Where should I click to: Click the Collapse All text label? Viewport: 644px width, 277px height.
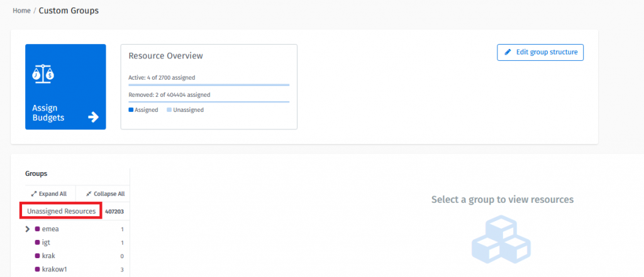109,194
